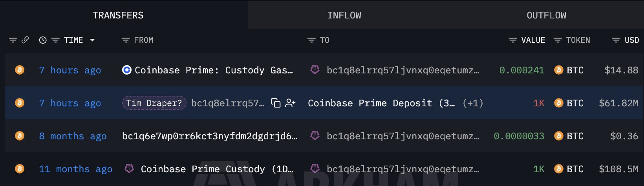Click the chain link icon in header
Viewport: 644px width, 186px height.
point(25,40)
